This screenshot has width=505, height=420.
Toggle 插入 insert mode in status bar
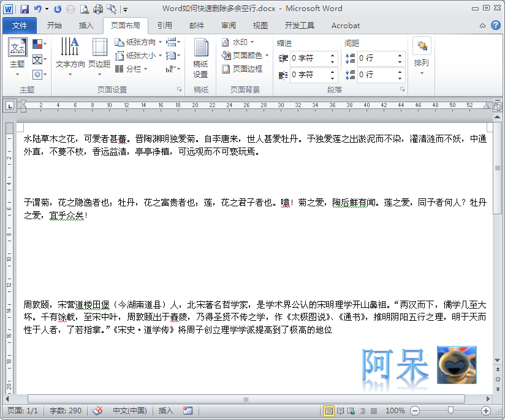coord(166,411)
